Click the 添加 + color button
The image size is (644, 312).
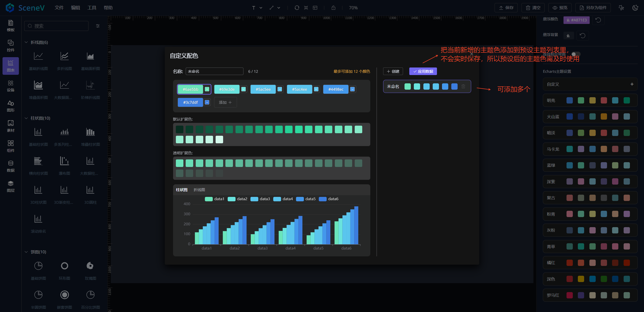pyautogui.click(x=225, y=102)
